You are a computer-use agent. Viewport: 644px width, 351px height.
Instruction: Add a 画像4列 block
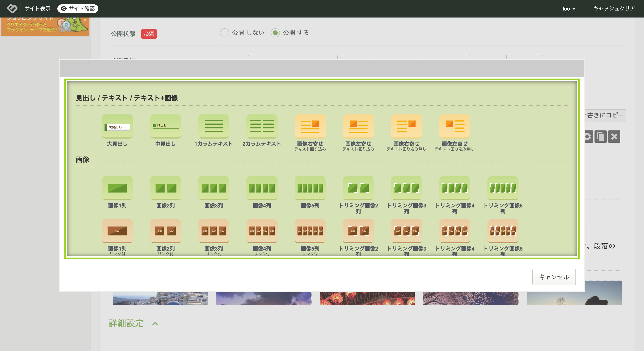point(262,188)
